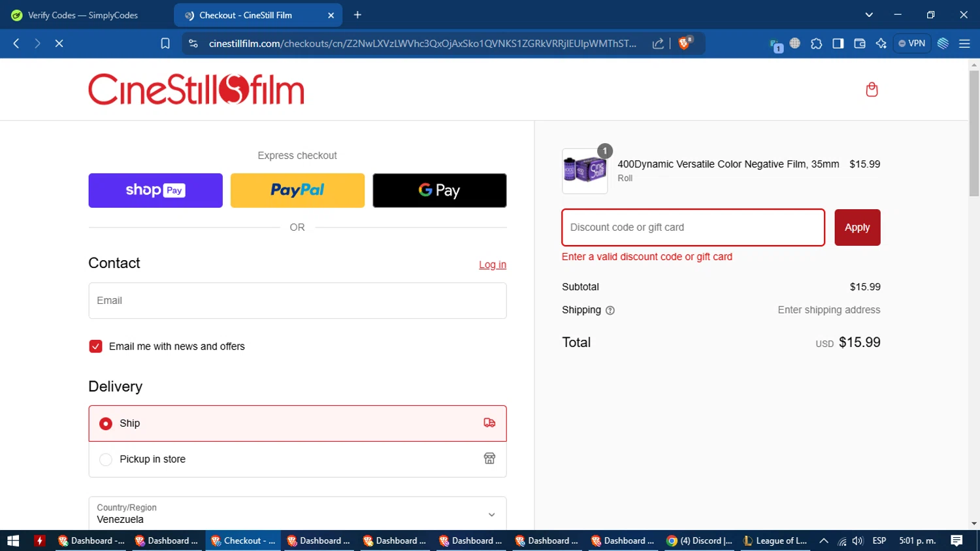Stop loading the page
This screenshot has width=980, height=551.
click(59, 43)
